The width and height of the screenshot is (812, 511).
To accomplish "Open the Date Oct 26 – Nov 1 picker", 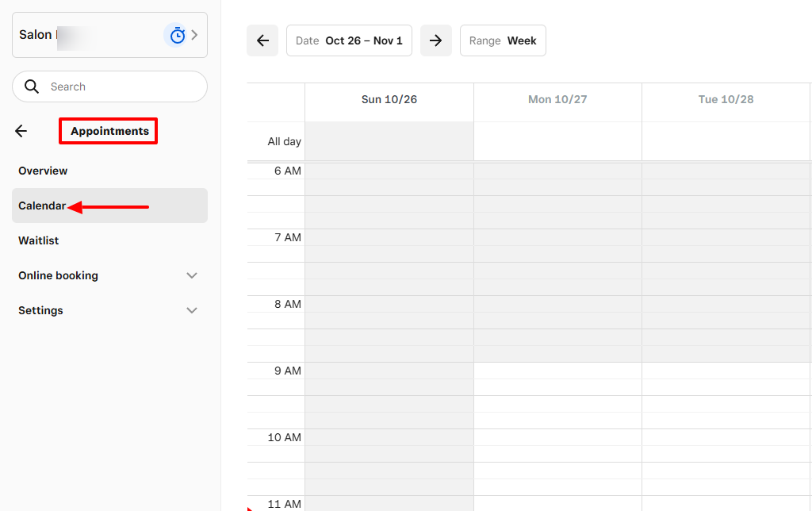I will [349, 40].
